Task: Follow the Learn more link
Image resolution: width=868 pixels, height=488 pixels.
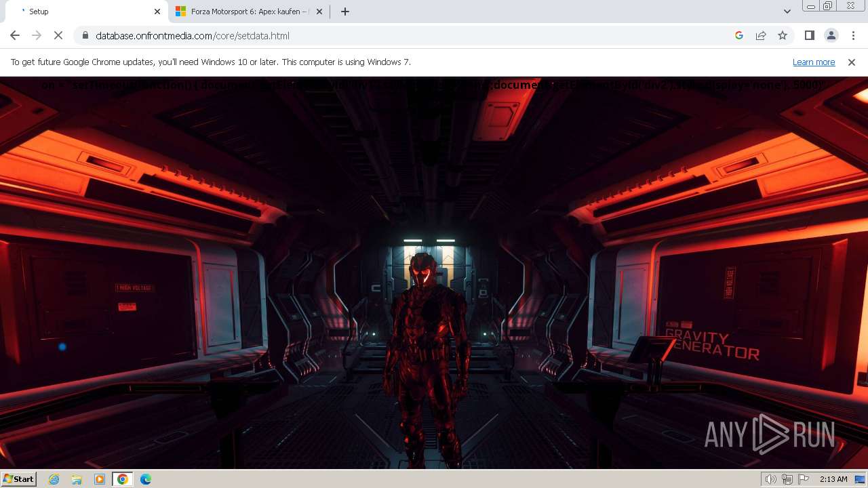Action: tap(813, 62)
